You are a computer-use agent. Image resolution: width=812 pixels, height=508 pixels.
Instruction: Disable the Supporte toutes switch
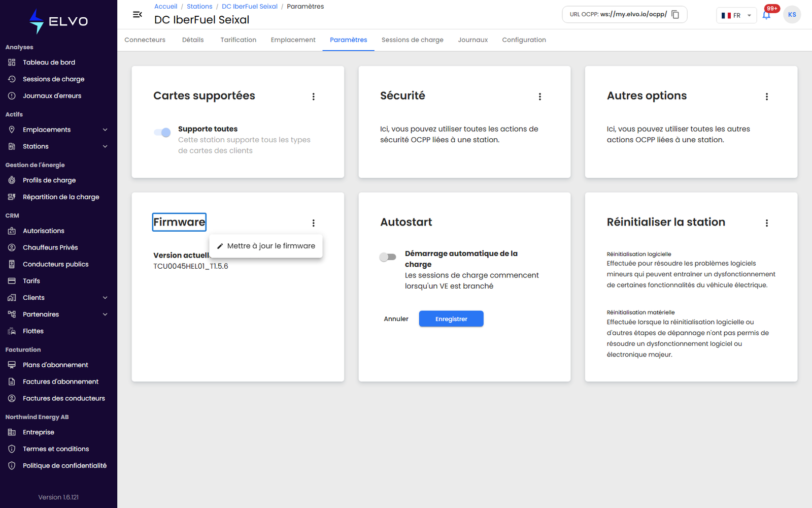coord(162,133)
